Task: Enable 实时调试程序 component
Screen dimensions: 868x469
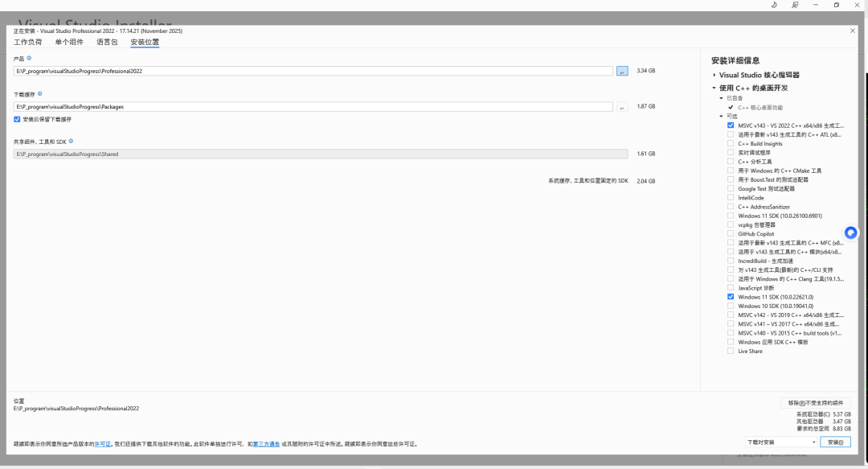Action: click(731, 153)
